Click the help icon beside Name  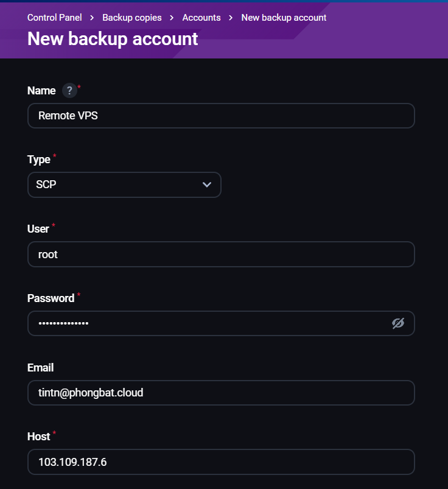pyautogui.click(x=69, y=91)
